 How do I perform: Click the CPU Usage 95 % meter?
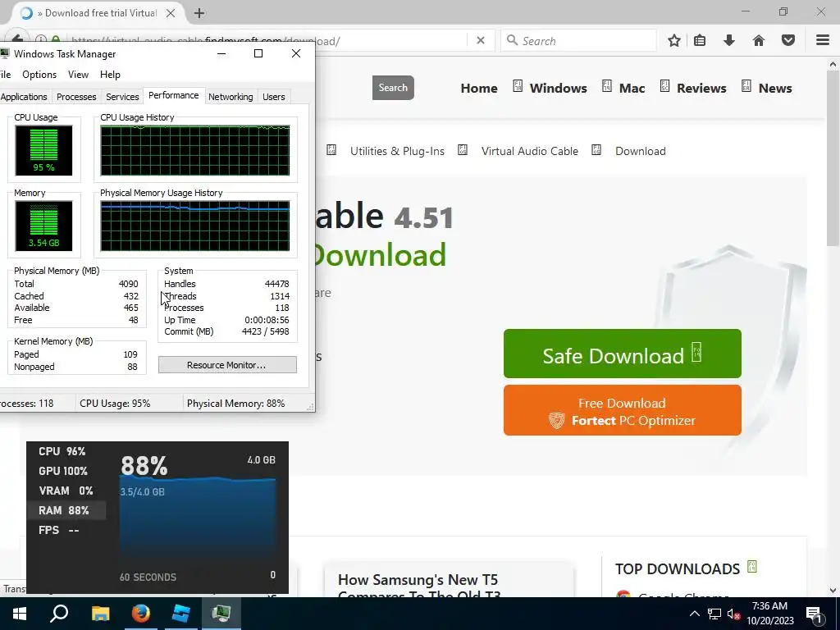(x=43, y=151)
